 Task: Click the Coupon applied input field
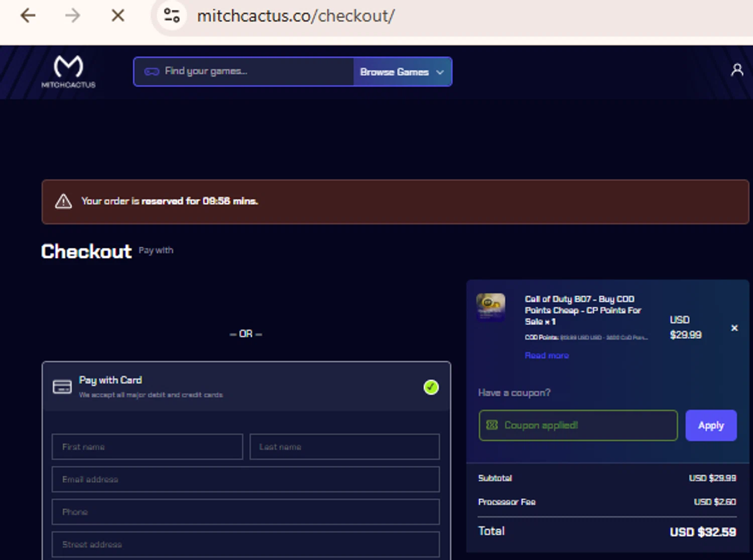click(x=578, y=426)
